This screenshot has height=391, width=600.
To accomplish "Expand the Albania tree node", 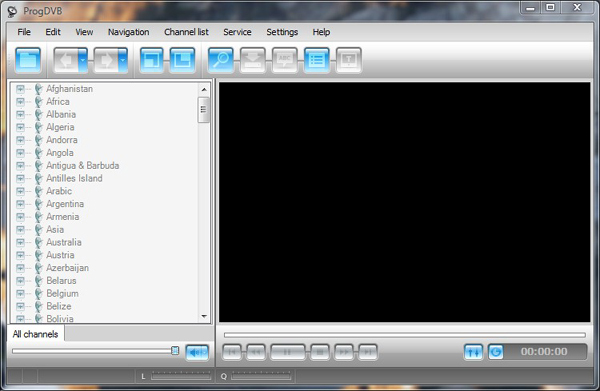I will pyautogui.click(x=20, y=114).
